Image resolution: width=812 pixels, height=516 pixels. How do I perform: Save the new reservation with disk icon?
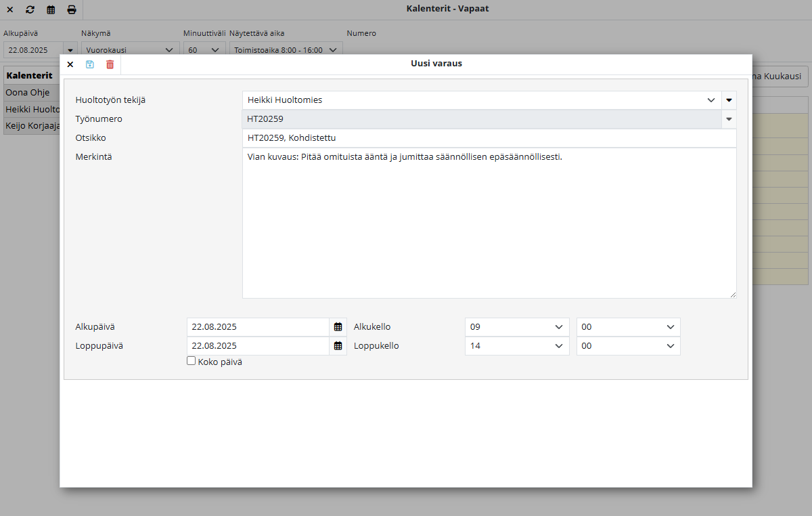point(90,64)
